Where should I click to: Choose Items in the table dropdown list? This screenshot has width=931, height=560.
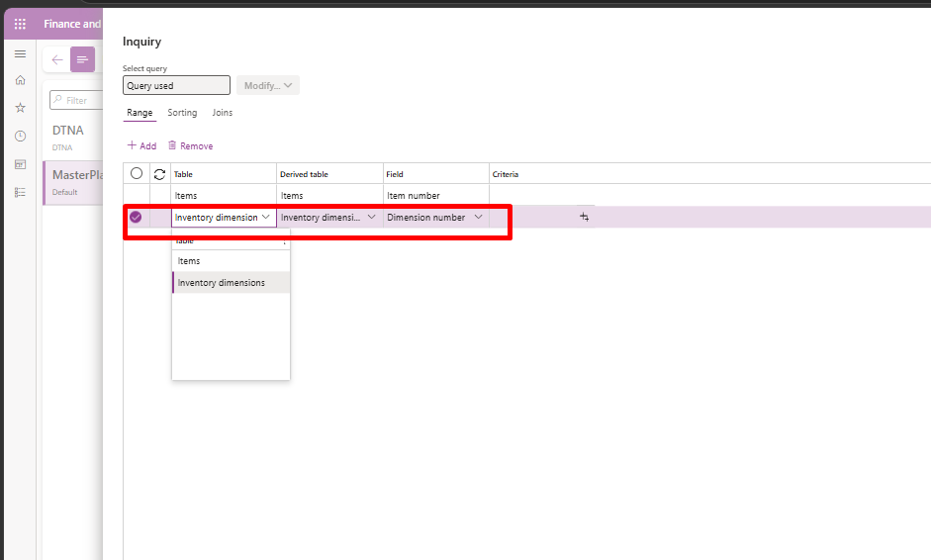(231, 261)
